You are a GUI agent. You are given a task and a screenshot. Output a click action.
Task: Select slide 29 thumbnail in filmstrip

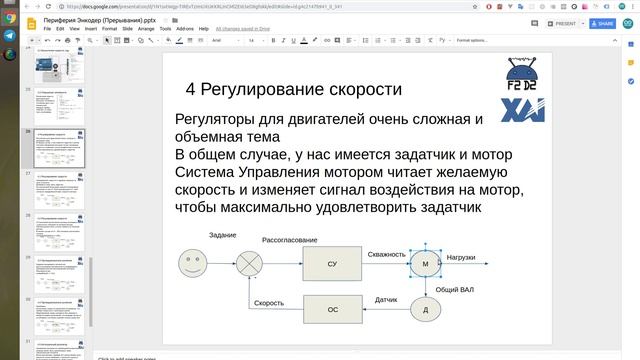click(x=59, y=274)
